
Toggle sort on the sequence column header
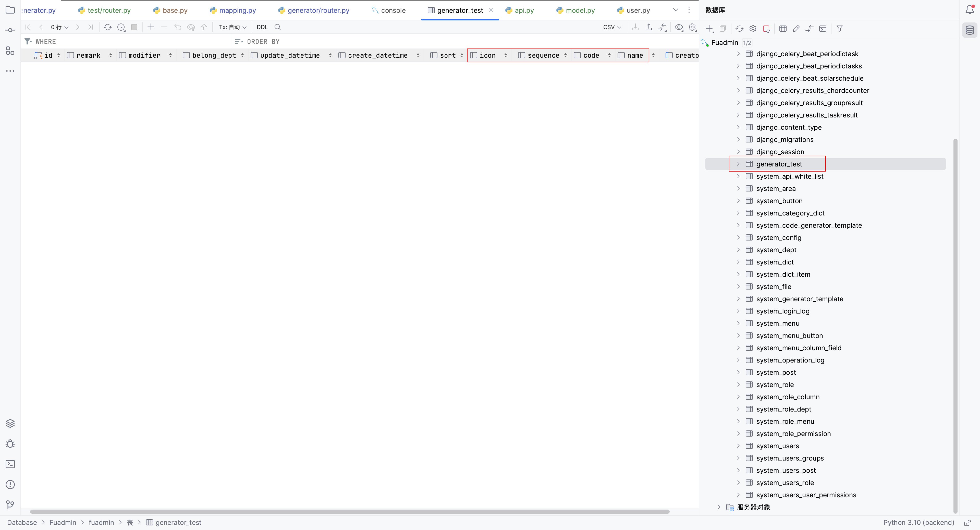point(566,56)
